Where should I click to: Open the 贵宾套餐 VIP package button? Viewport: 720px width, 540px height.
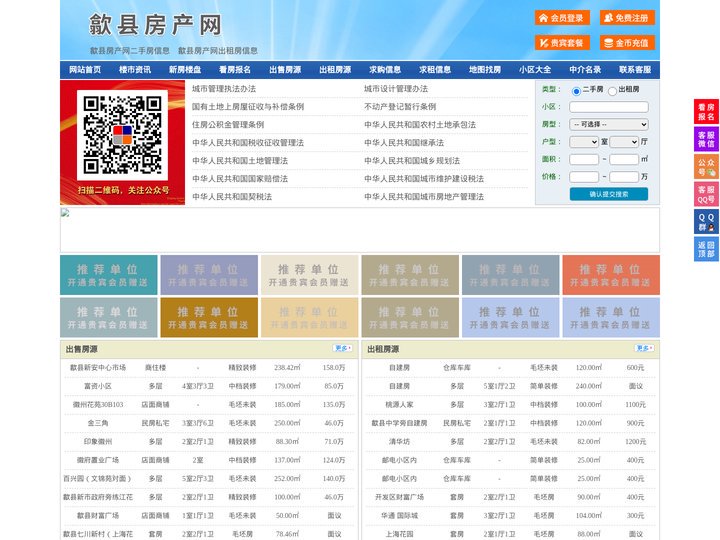click(x=562, y=43)
